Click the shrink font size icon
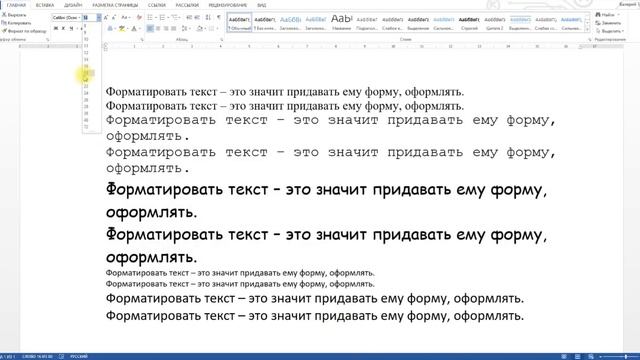Screen dimensions: 640x360 pos(114,18)
